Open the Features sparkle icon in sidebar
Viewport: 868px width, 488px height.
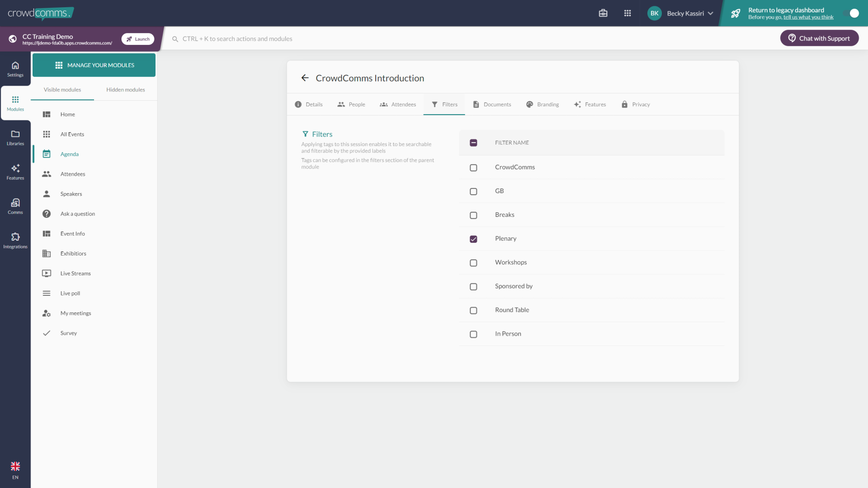pyautogui.click(x=16, y=171)
